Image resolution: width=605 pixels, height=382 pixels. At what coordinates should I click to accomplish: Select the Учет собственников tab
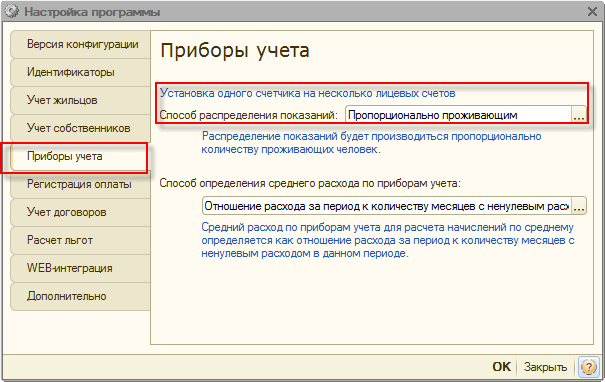click(80, 128)
